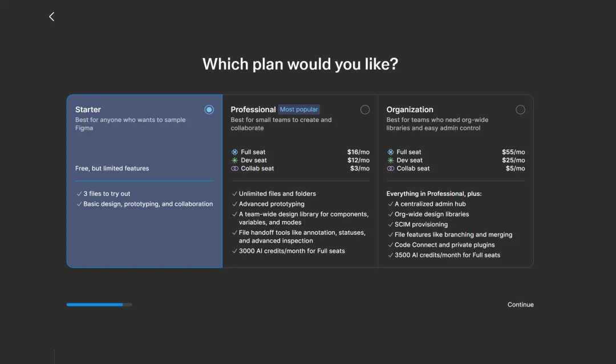Select the Starter plan radio button

pyautogui.click(x=209, y=109)
